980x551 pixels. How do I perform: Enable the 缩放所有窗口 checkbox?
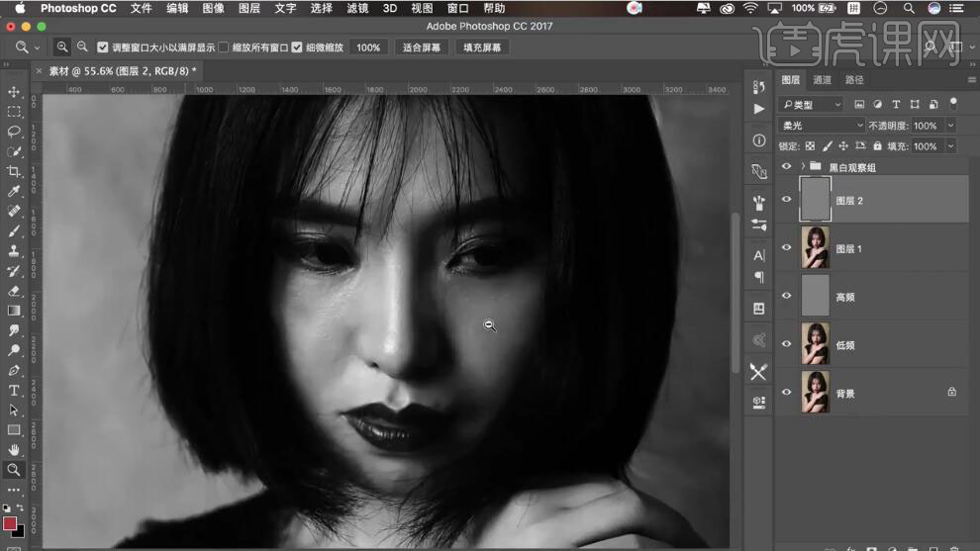224,47
